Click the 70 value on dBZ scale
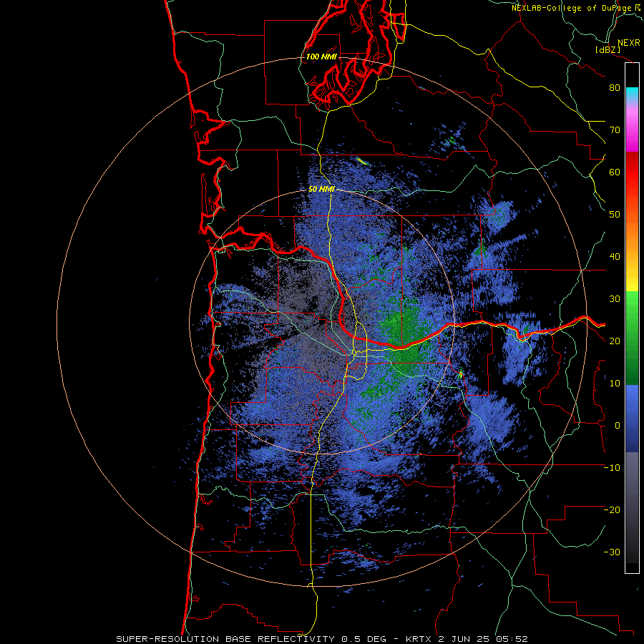Image resolution: width=644 pixels, height=644 pixels. (x=615, y=130)
